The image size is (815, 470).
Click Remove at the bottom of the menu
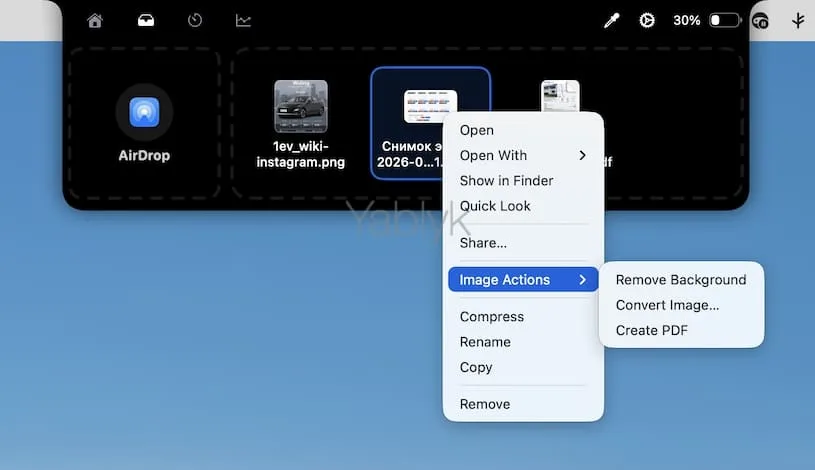[x=485, y=404]
